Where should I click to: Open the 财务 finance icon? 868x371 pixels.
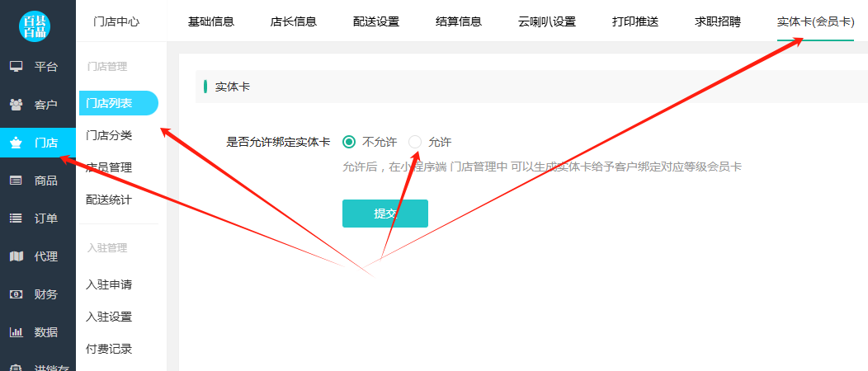[16, 294]
